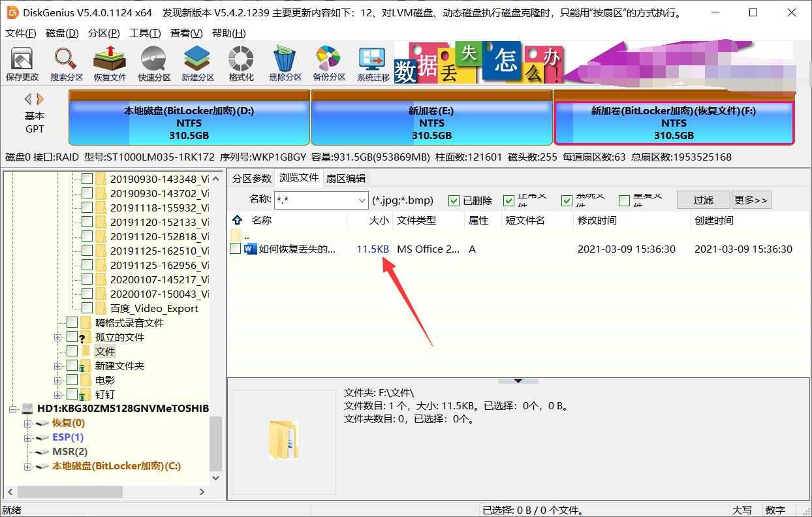Tick the checkbox for file 如何恢复丢失的...
The width and height of the screenshot is (812, 517).
(x=236, y=249)
